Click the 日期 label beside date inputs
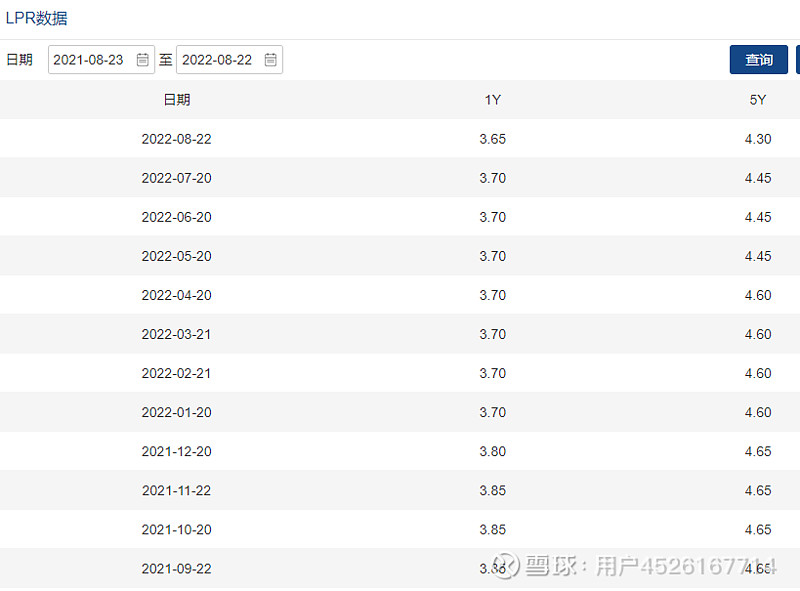This screenshot has width=800, height=591. [x=19, y=60]
